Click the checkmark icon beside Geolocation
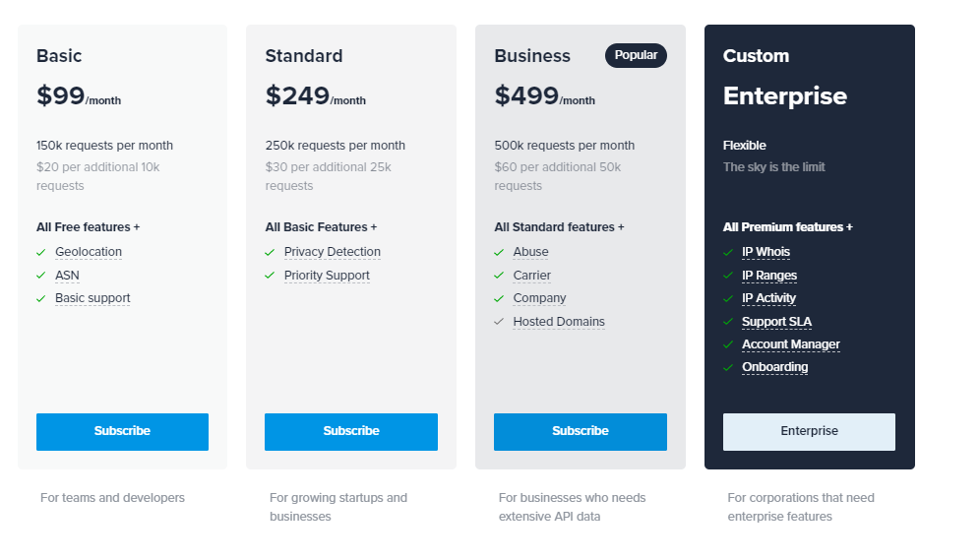Image resolution: width=980 pixels, height=560 pixels. point(41,252)
